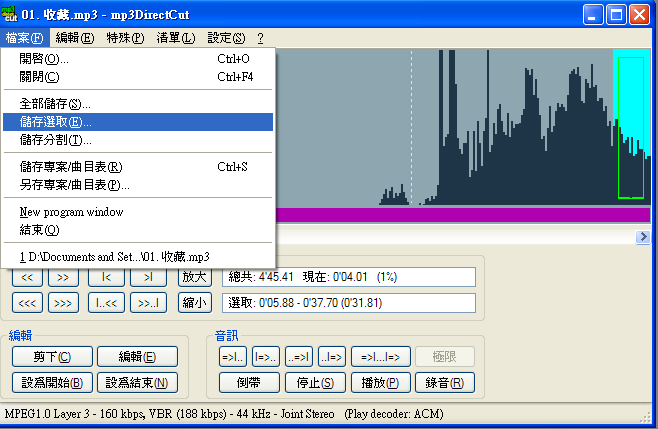This screenshot has width=658, height=429.
Task: Click 儲存選取 (Save selection) menu item
Action: (x=56, y=122)
